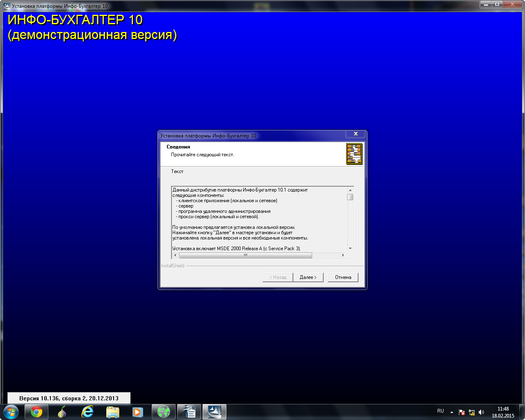This screenshot has height=420, width=525.
Task: Click the Отмена button
Action: pos(343,277)
